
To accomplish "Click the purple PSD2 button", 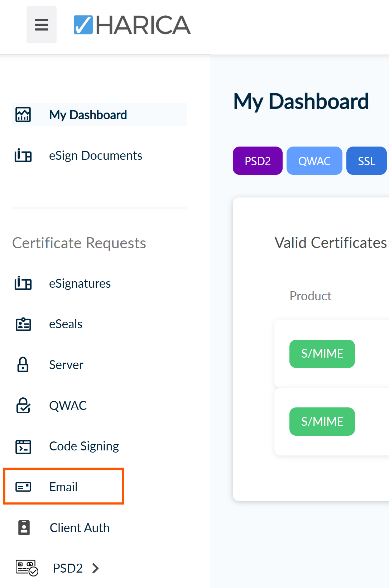I will [x=258, y=161].
